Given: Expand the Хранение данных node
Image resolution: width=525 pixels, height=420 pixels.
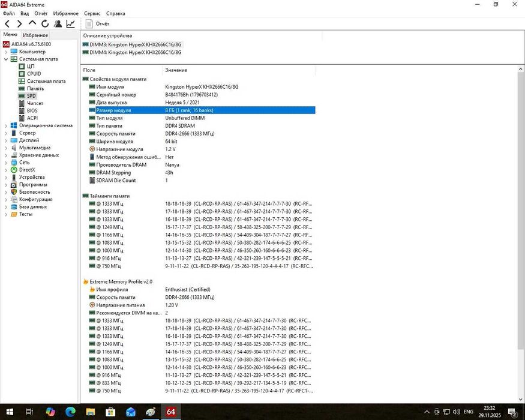Looking at the screenshot, I should tap(5, 155).
